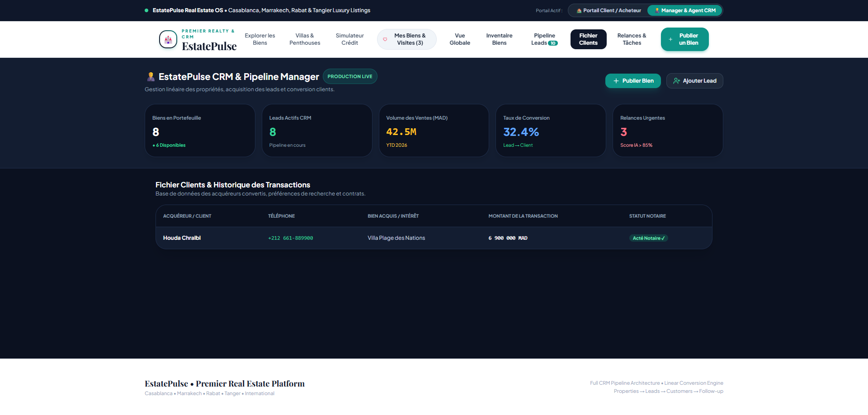The width and height of the screenshot is (868, 415).
Task: Click the BIEN ACQUIS / INTÉRÊT column header
Action: (x=393, y=216)
